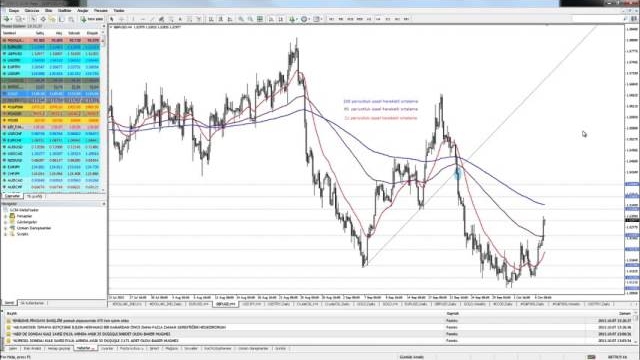Open the profiles dropdown

20,19
